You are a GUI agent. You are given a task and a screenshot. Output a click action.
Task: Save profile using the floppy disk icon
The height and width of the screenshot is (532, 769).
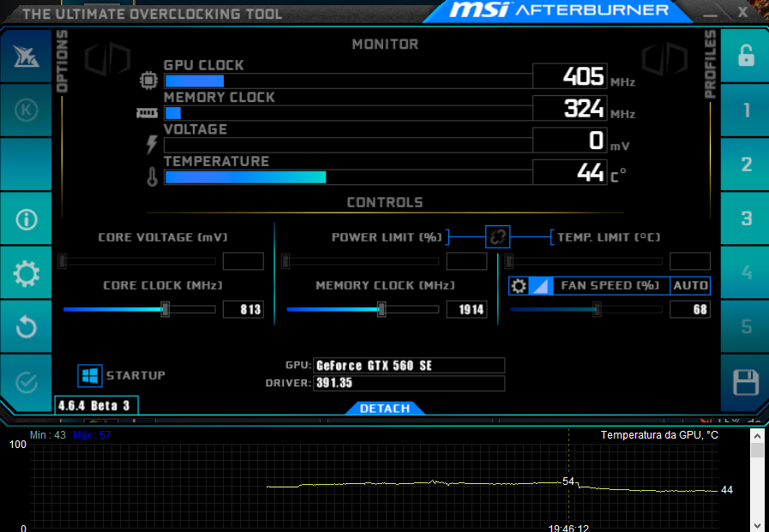point(746,382)
